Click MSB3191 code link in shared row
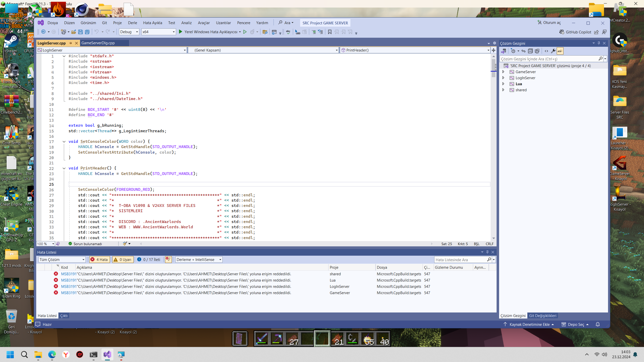Screen dimensions: 644x362 coord(68,274)
